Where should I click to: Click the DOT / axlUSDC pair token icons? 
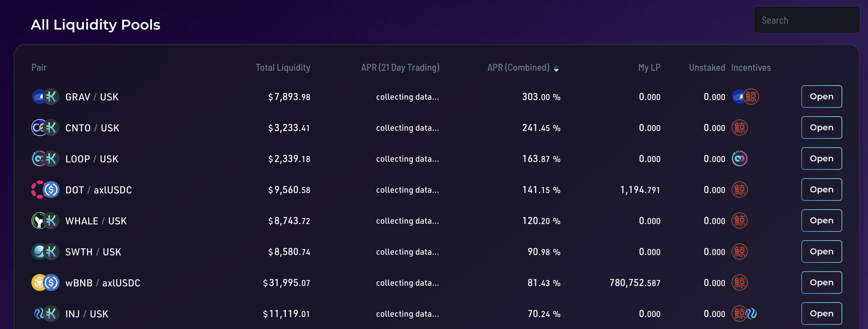click(x=45, y=190)
